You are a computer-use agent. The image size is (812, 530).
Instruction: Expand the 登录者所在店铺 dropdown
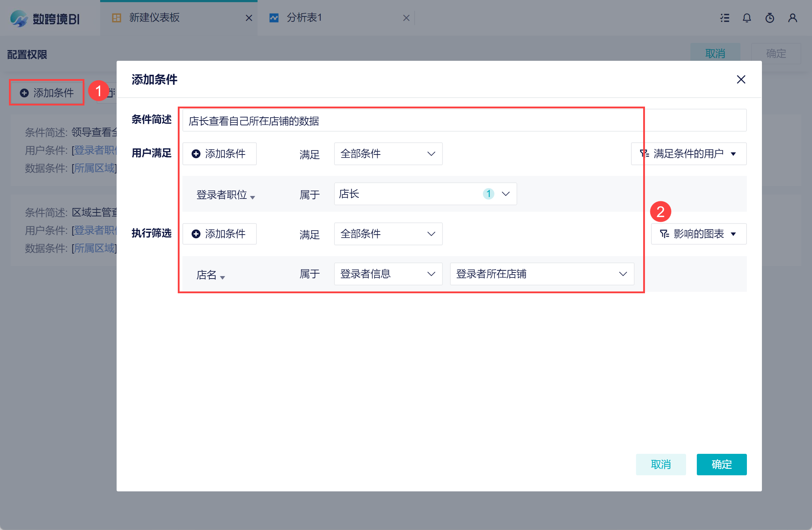coord(542,274)
